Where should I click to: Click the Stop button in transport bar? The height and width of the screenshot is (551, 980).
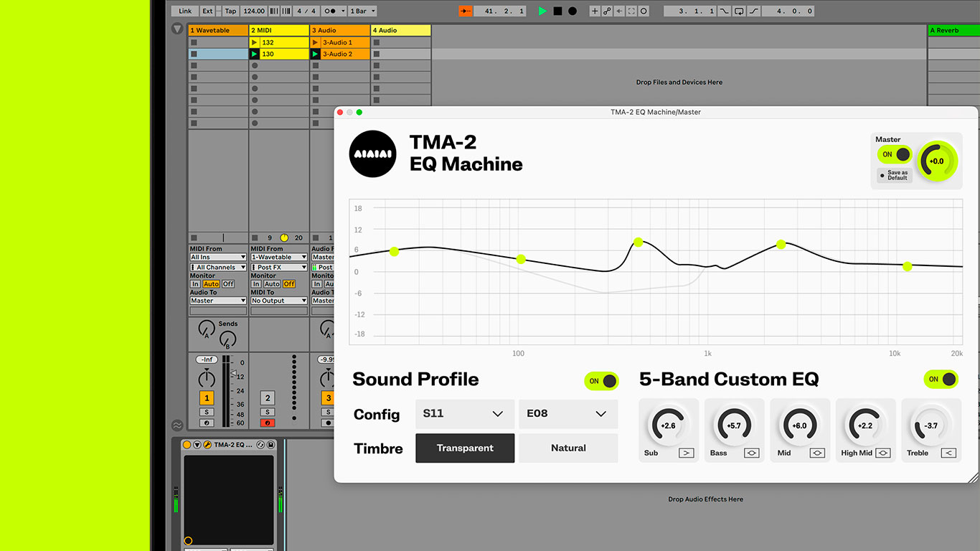[557, 11]
